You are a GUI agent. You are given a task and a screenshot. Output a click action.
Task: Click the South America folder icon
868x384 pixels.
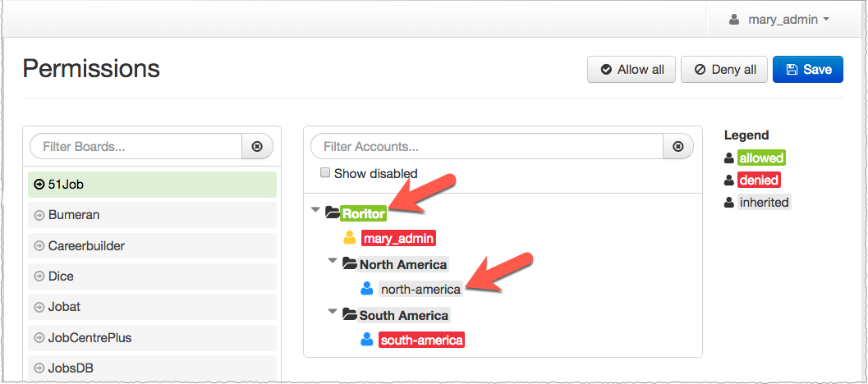pos(350,315)
